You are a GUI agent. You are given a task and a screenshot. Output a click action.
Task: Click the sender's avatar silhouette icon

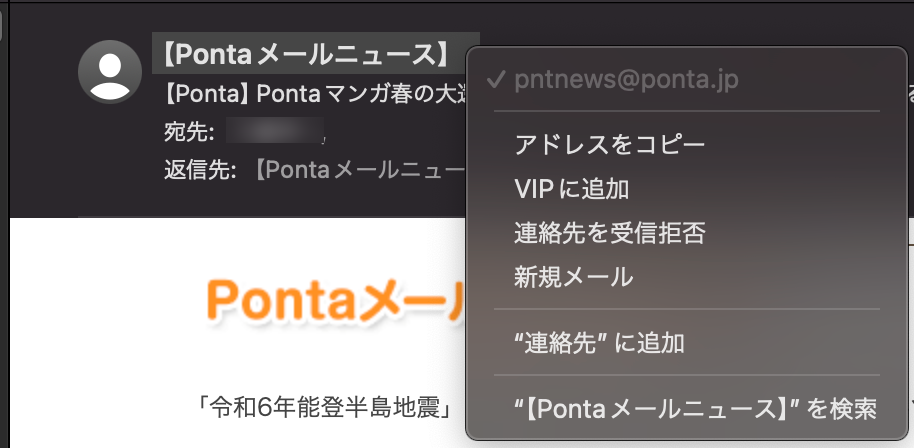pos(109,71)
